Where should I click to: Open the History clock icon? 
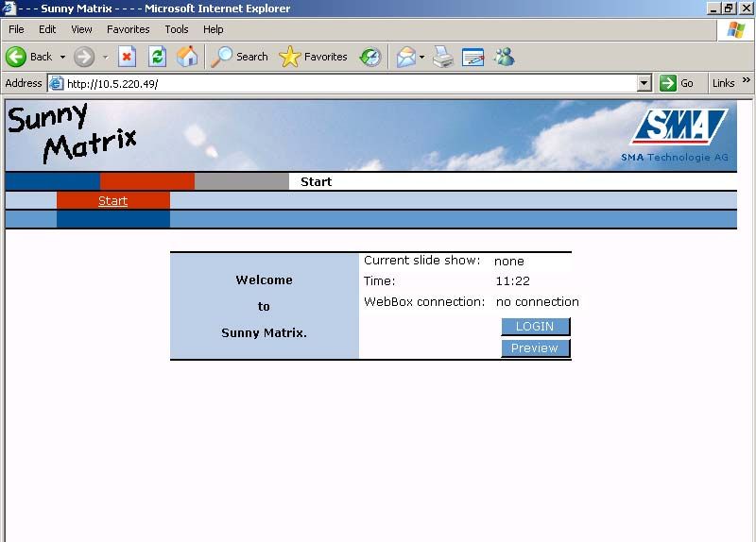click(370, 57)
